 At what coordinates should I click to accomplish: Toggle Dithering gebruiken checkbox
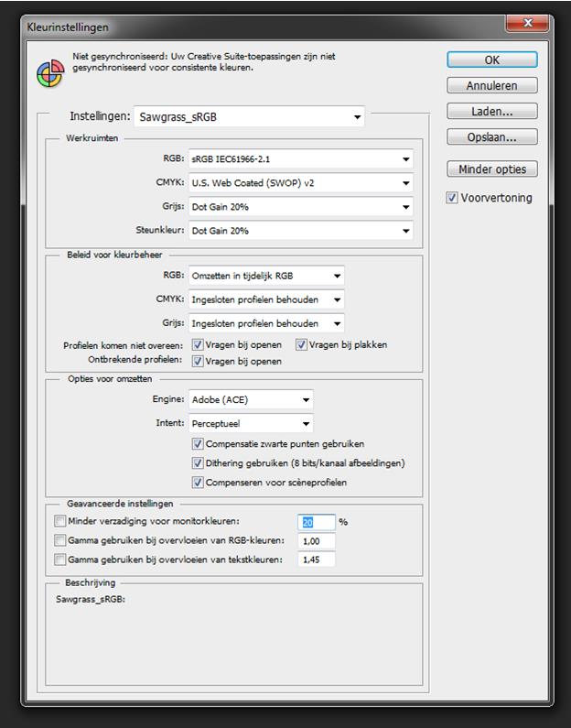pyautogui.click(x=198, y=462)
